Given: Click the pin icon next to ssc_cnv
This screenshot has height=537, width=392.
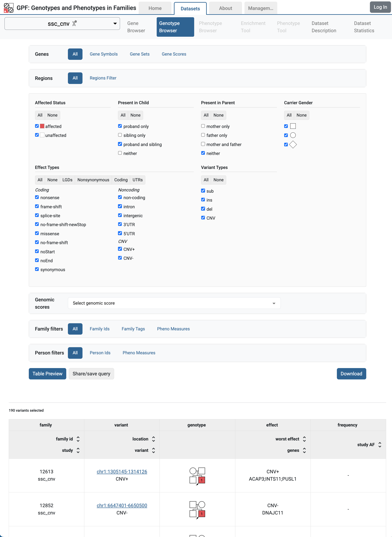Looking at the screenshot, I should point(75,23).
